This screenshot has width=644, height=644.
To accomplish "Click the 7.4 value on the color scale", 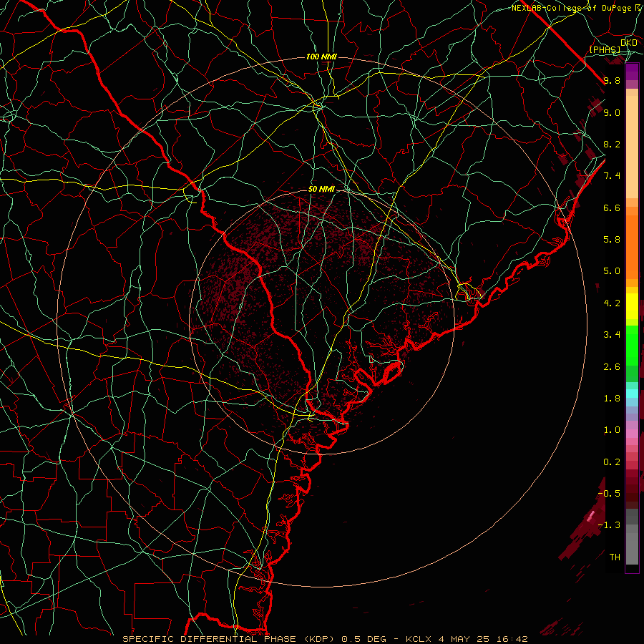I will click(x=612, y=176).
